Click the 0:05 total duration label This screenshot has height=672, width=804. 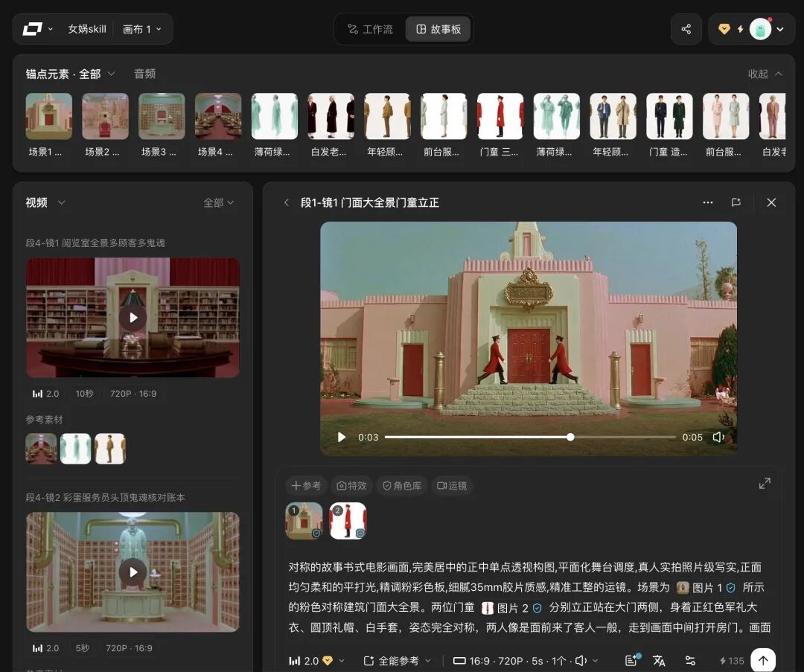(692, 438)
